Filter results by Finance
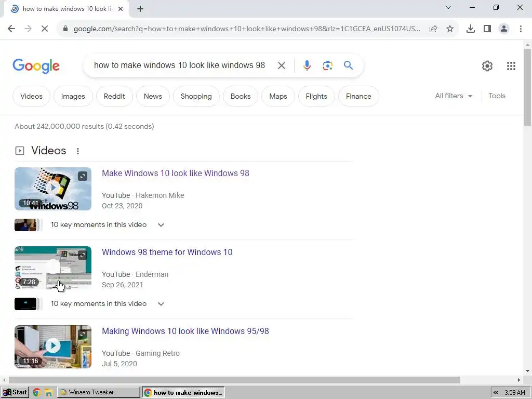 (358, 96)
